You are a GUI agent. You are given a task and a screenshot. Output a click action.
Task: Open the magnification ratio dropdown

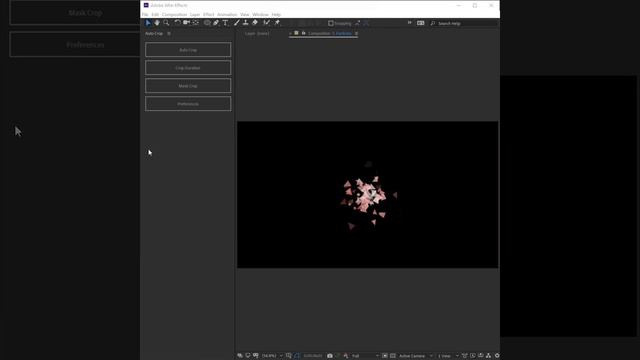pos(272,356)
